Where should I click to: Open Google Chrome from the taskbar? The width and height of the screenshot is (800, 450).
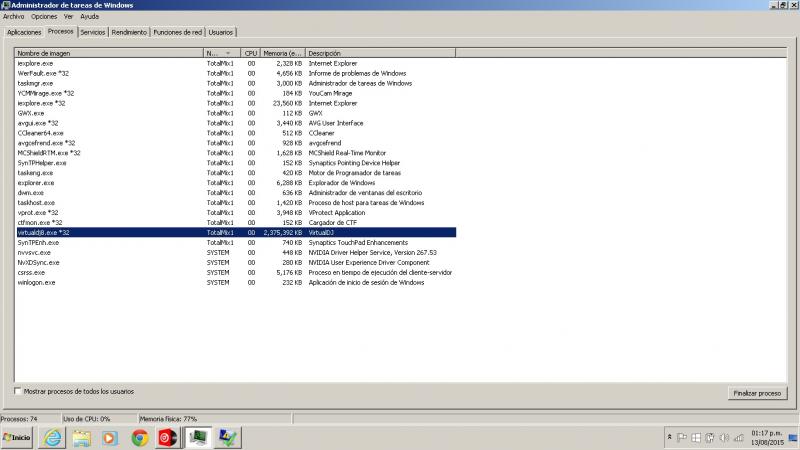coord(139,438)
